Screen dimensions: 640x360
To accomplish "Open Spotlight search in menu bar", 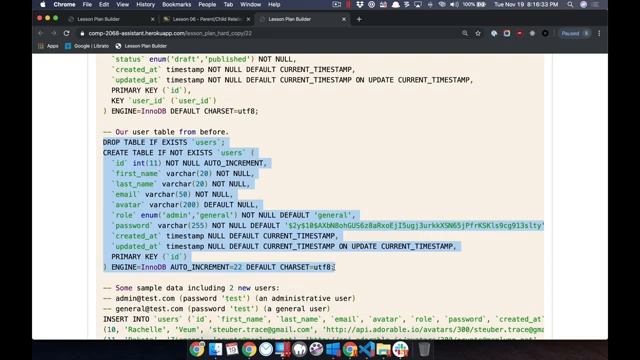I will click(x=570, y=4).
